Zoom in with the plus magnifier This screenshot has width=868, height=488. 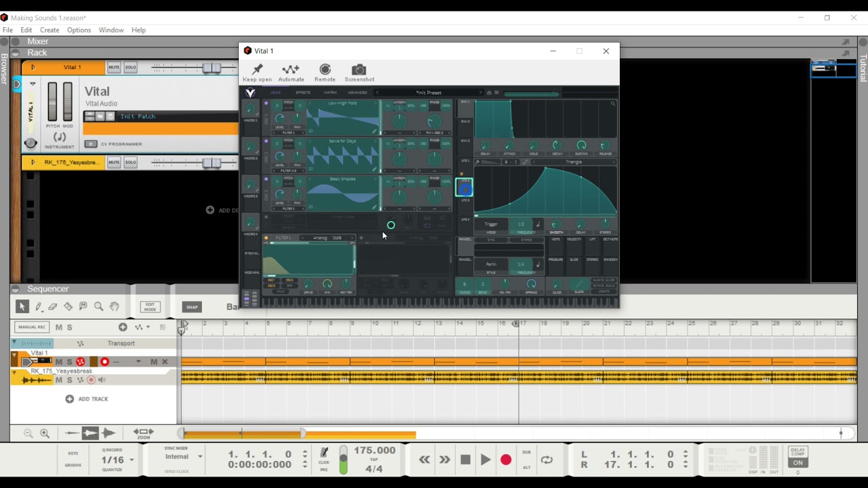tap(45, 433)
